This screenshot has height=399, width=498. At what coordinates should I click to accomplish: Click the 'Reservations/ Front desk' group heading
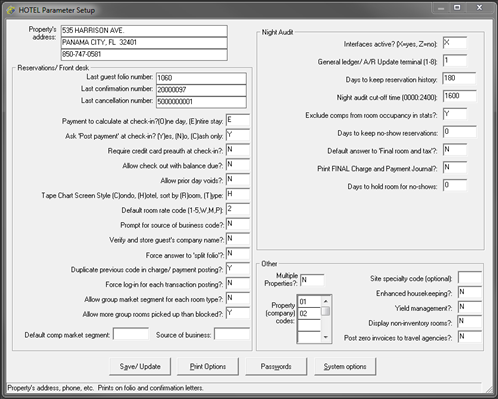pos(53,68)
